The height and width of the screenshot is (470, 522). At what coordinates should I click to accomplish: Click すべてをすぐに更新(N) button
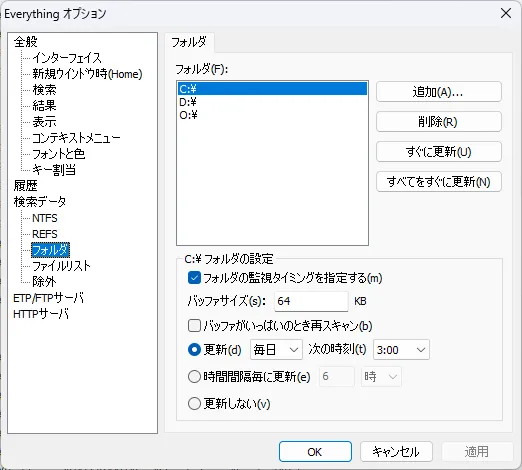[439, 182]
